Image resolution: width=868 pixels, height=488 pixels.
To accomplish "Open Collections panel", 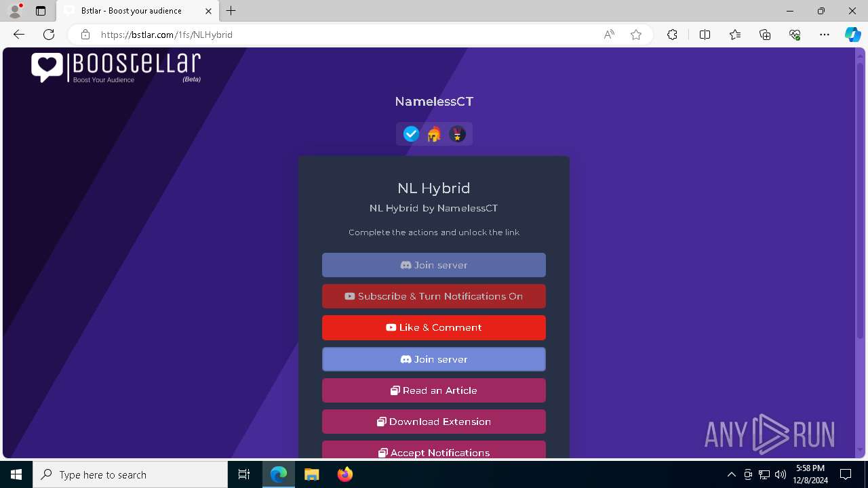I will tap(765, 35).
